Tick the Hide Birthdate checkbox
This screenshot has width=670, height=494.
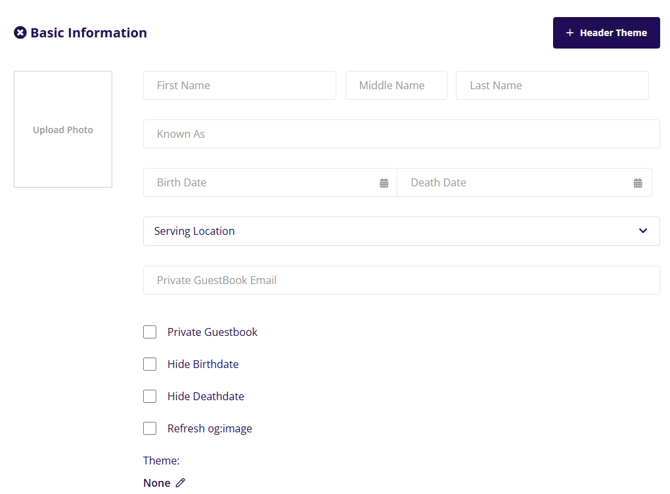point(150,364)
